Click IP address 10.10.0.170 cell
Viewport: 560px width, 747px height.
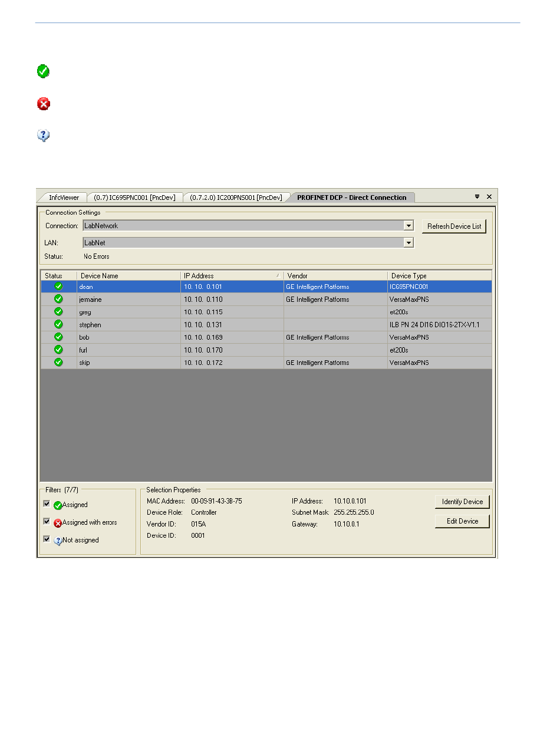(232, 350)
